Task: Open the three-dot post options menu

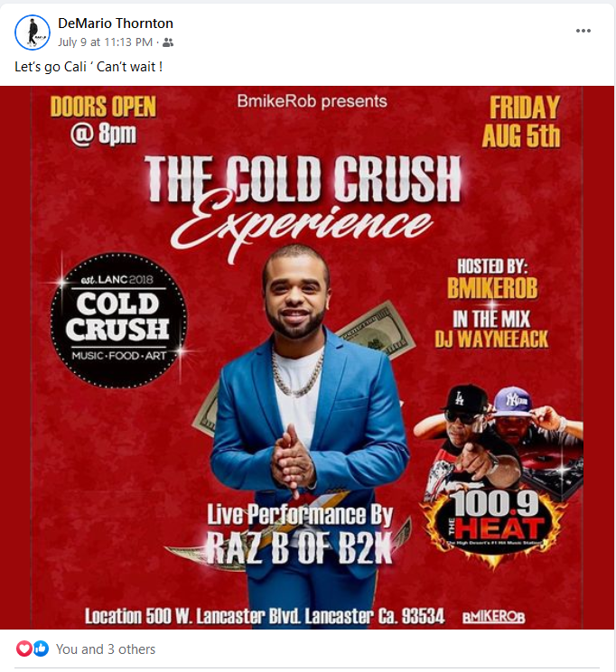Action: click(583, 31)
